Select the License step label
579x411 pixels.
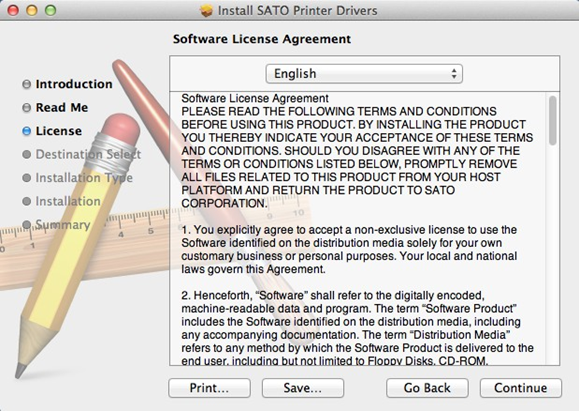tap(59, 131)
